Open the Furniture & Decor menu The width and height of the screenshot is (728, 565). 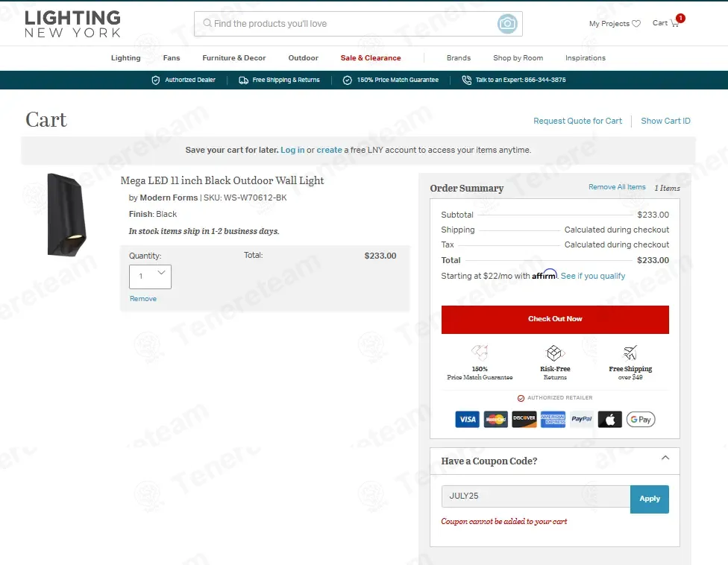pyautogui.click(x=234, y=58)
